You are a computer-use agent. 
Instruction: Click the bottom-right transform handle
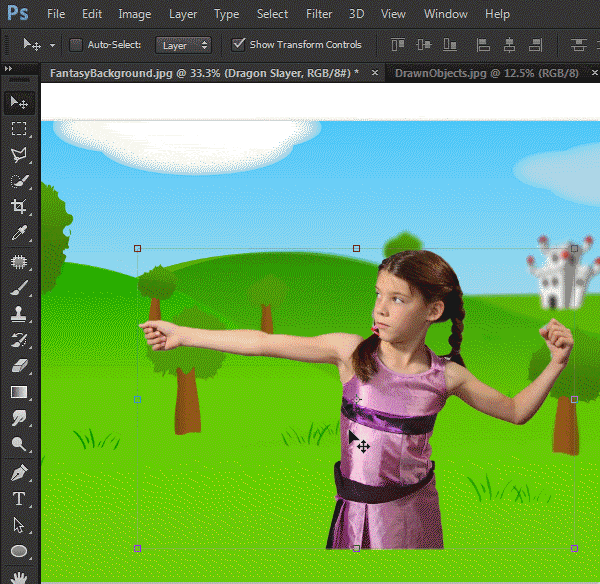click(574, 548)
